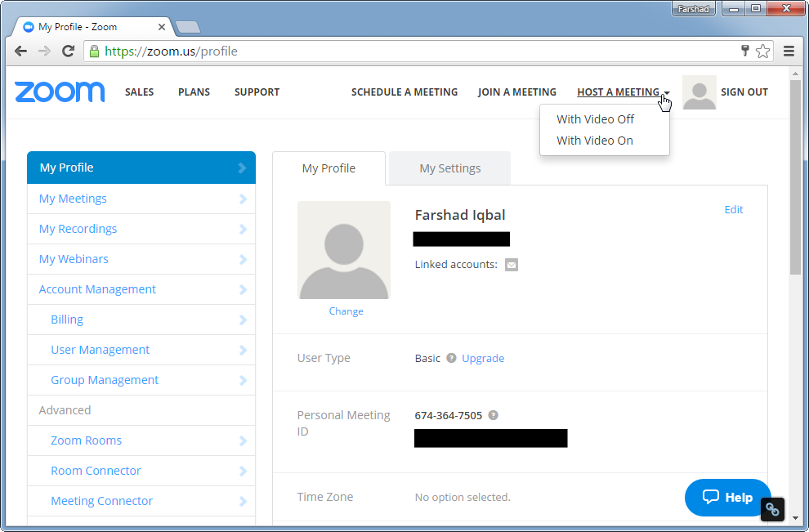Click the URL address bar field
The image size is (809, 532).
click(409, 51)
